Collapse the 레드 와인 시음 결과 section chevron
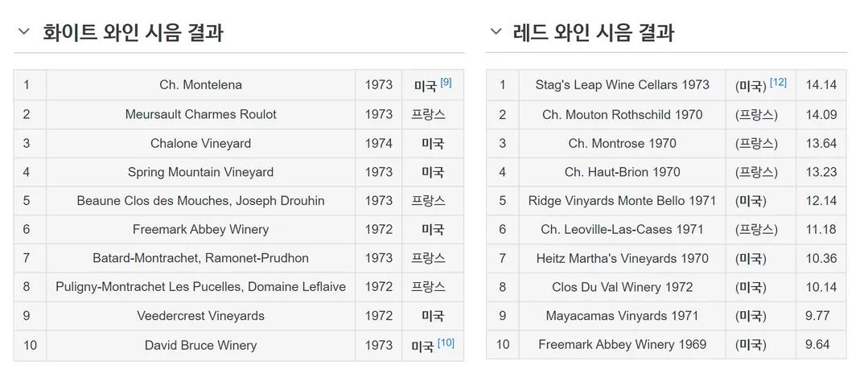 click(x=496, y=31)
